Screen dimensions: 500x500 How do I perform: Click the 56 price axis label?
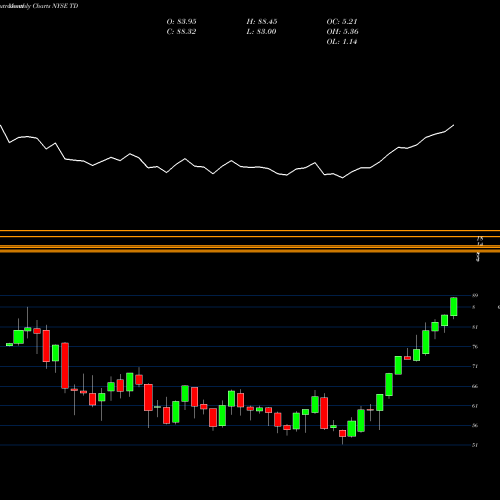coord(475,425)
